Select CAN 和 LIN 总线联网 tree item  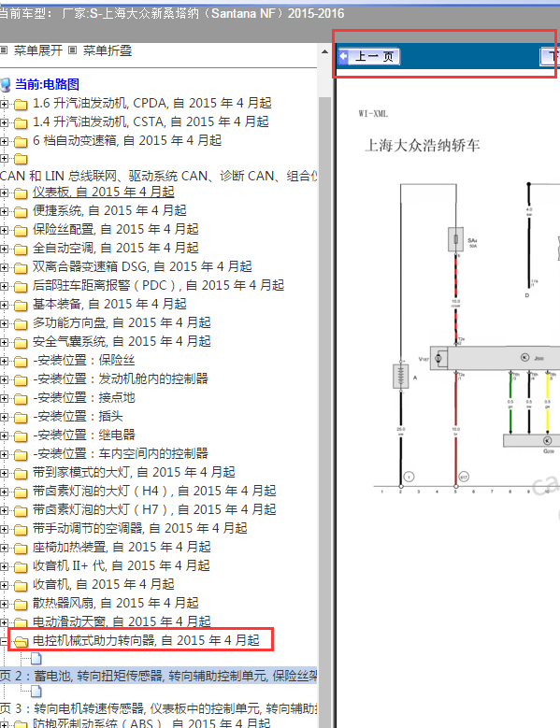click(x=158, y=176)
